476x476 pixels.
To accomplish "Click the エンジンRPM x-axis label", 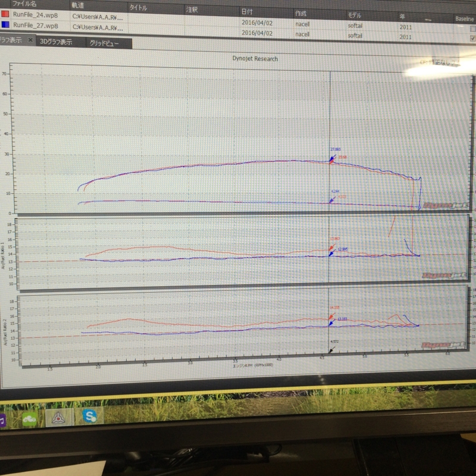I will [252, 365].
